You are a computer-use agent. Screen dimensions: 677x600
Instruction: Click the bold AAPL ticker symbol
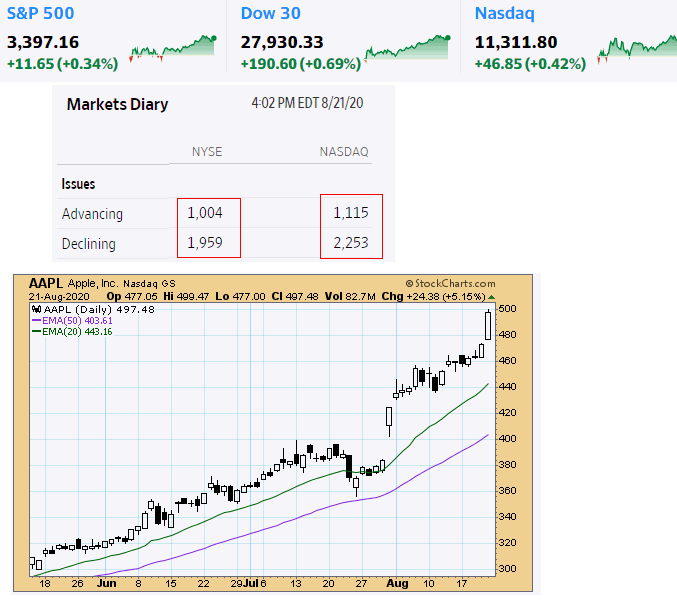45,284
